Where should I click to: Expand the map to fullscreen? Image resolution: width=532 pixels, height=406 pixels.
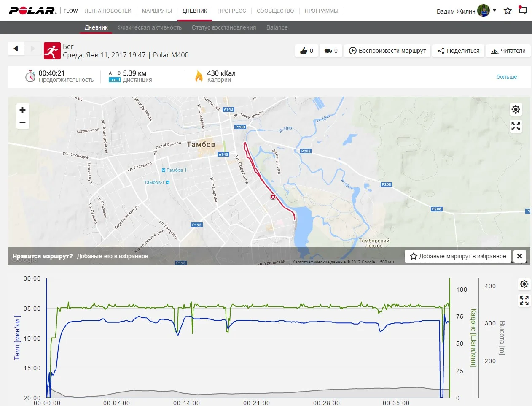516,126
